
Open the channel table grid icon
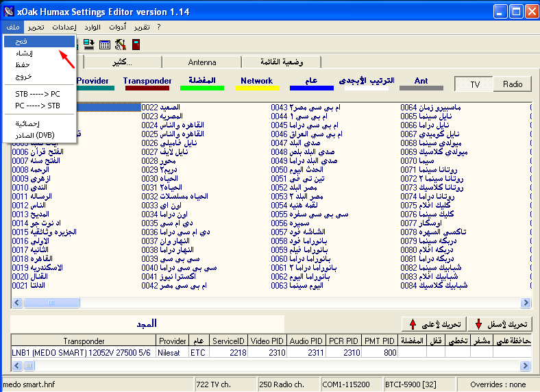(105, 45)
